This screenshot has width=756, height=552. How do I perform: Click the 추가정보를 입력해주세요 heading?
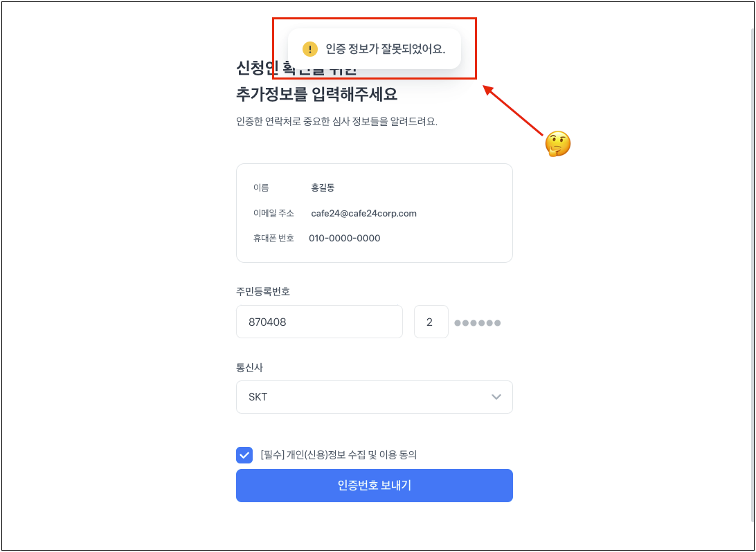point(317,93)
